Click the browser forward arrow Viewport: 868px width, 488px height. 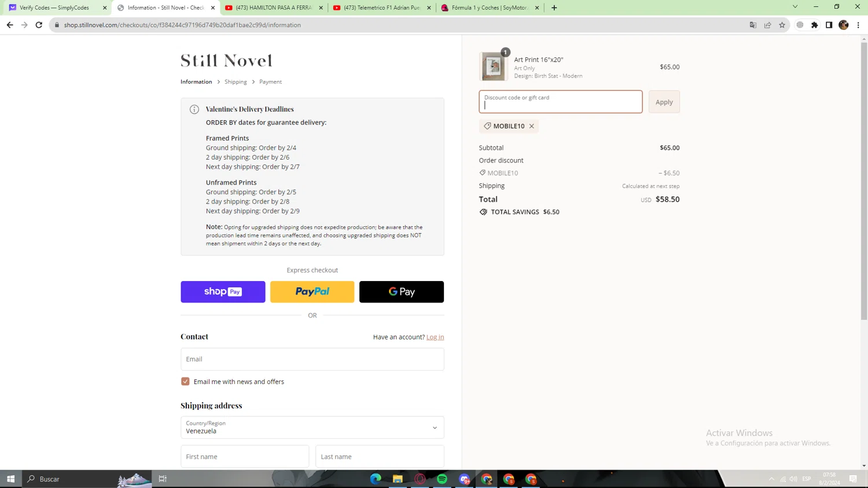coord(24,25)
